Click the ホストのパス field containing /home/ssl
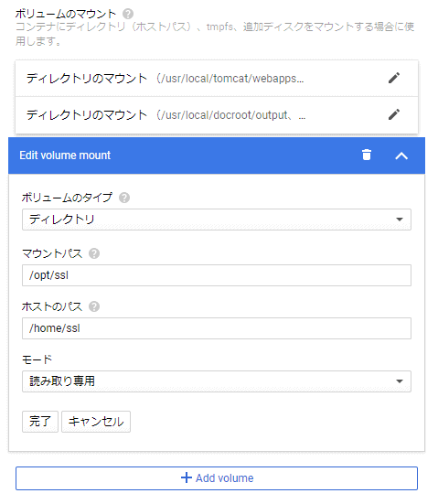The width and height of the screenshot is (438, 504). pyautogui.click(x=217, y=328)
